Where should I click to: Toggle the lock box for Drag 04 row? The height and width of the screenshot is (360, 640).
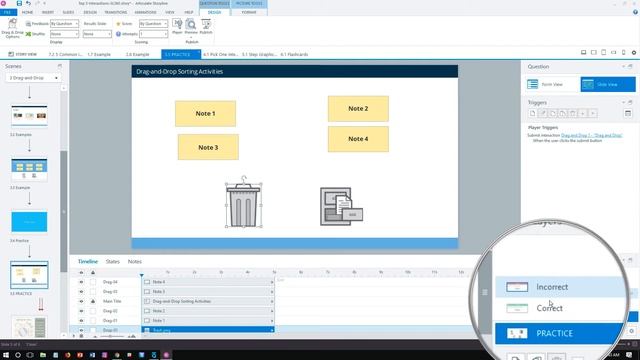click(93, 282)
